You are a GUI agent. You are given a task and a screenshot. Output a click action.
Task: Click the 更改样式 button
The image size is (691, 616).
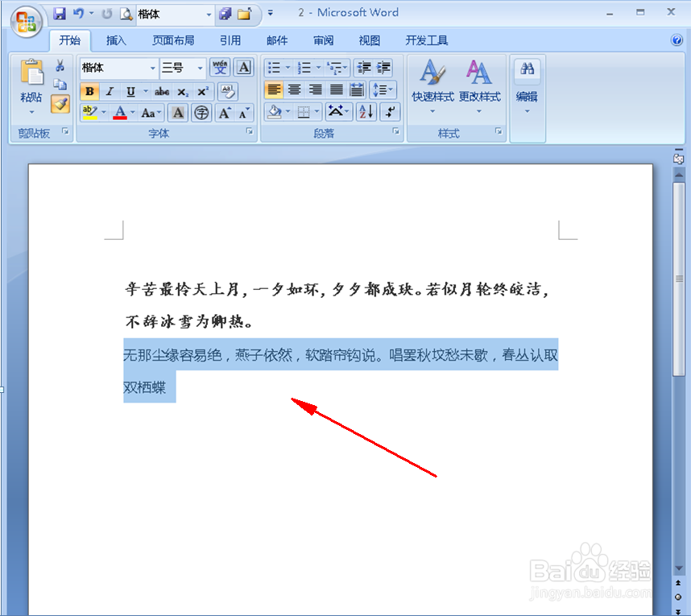tap(478, 85)
